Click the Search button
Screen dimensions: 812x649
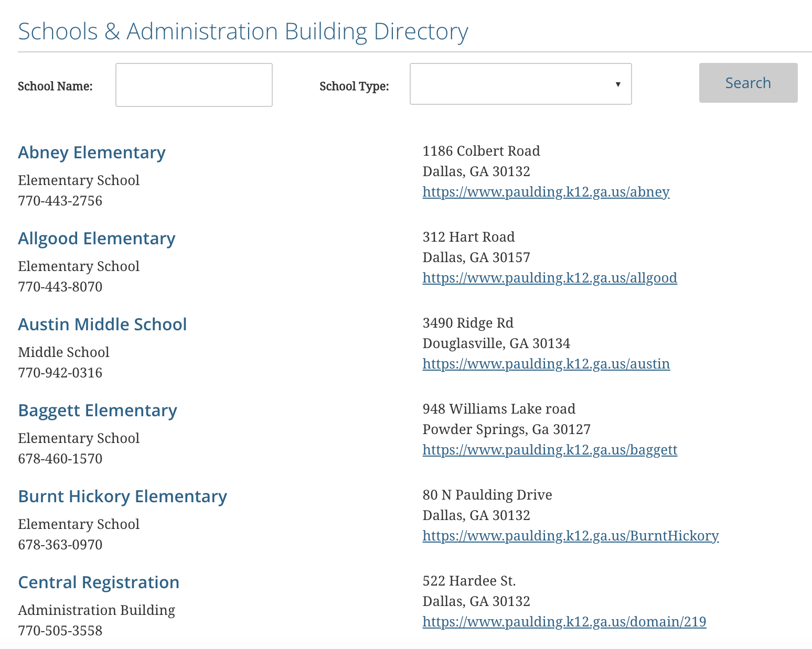[x=748, y=83]
